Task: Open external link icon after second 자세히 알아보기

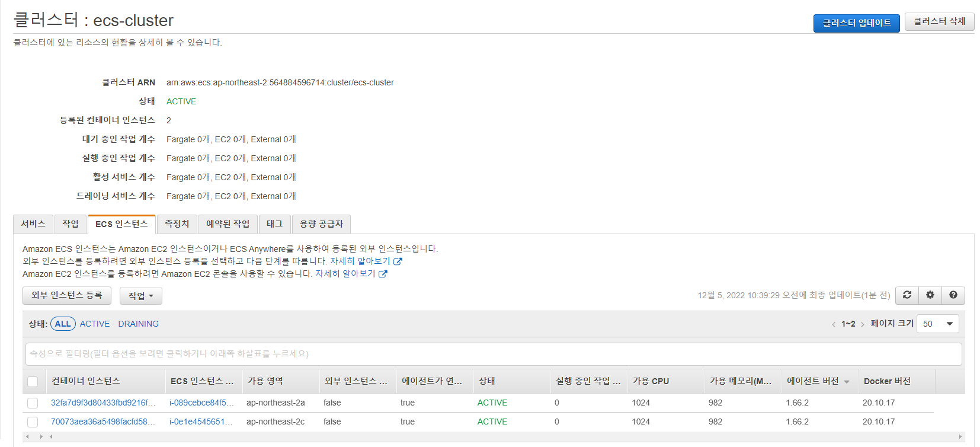Action: coord(383,274)
